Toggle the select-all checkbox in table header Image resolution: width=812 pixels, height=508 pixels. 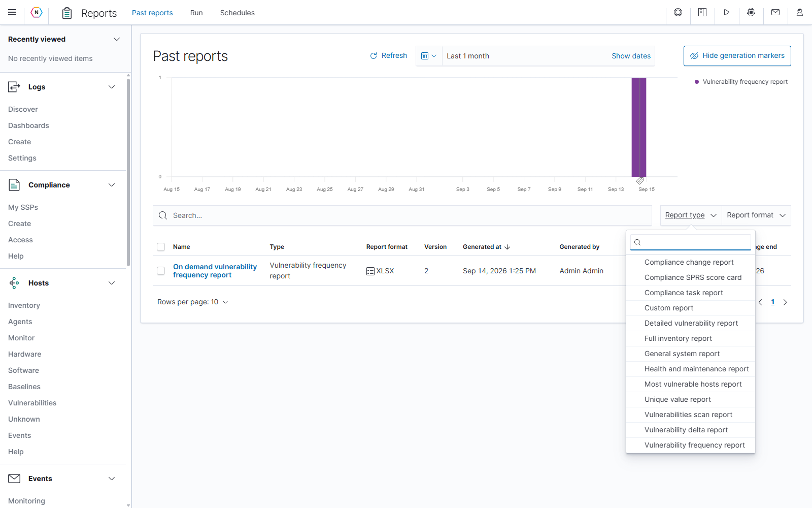161,247
